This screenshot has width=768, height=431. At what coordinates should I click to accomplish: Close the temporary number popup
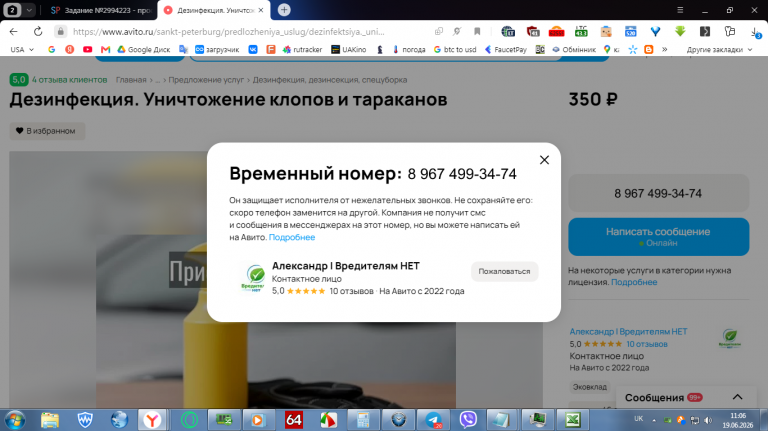(544, 160)
